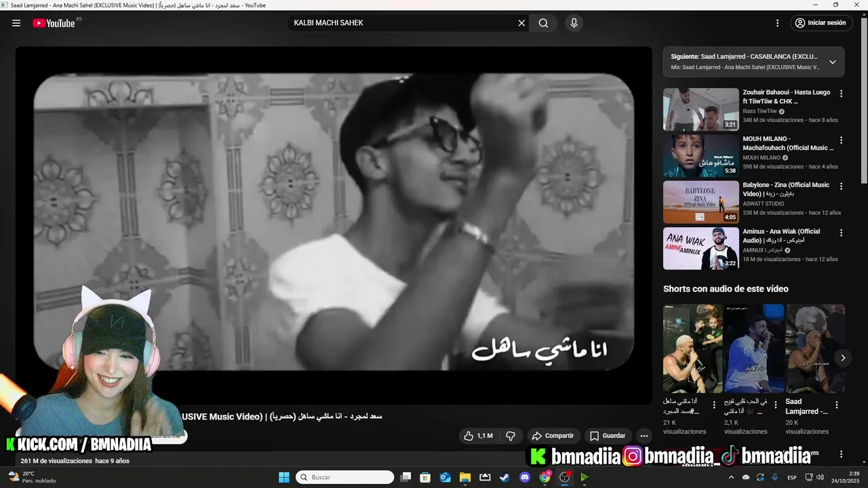Open the Saad Lamjarred short thumbnail

tap(815, 348)
